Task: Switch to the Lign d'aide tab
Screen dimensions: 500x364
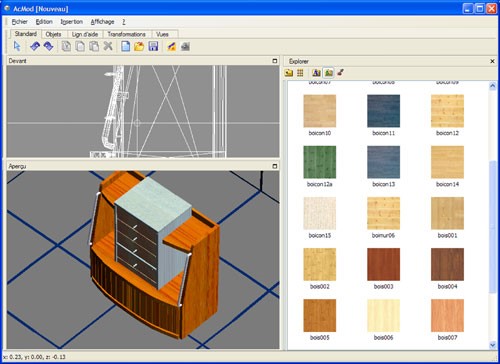Action: (85, 34)
